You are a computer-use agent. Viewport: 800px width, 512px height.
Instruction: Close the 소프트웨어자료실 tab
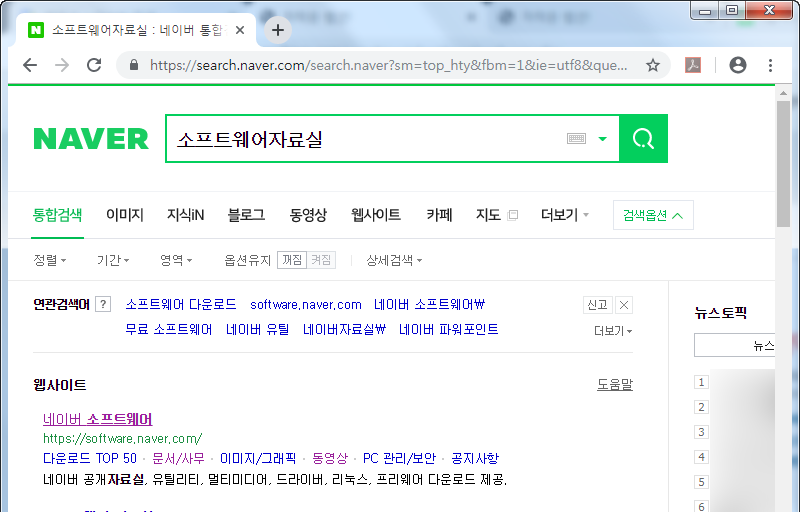tap(240, 30)
